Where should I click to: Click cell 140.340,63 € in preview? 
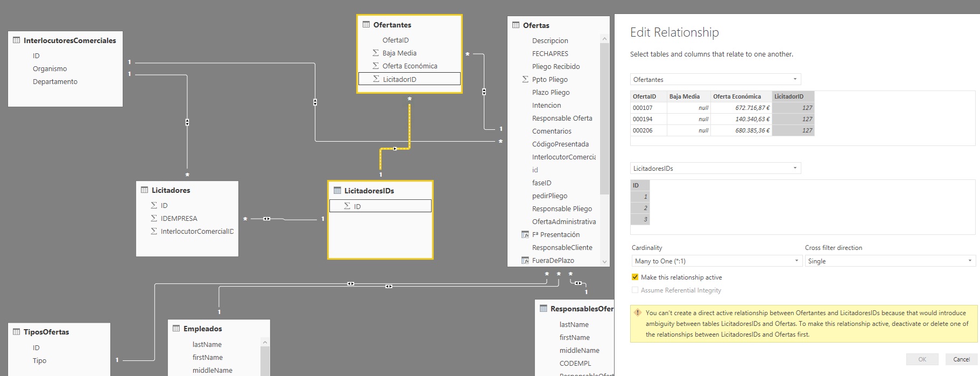pyautogui.click(x=741, y=119)
